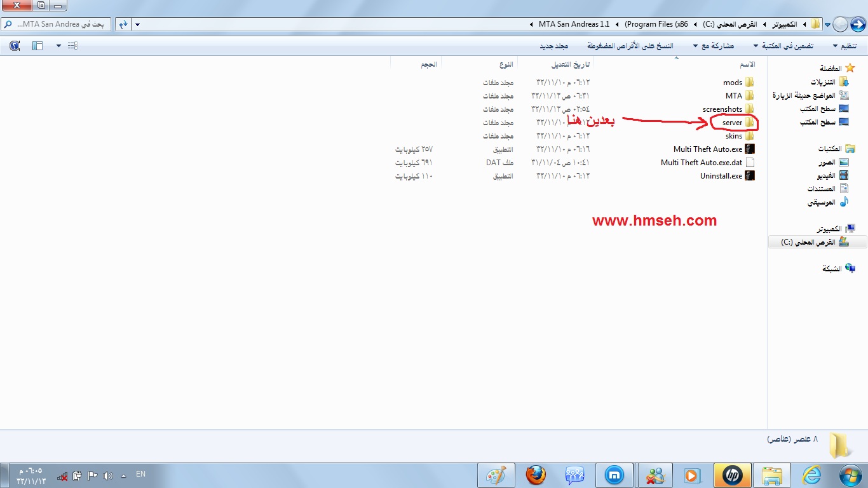Open Paint from taskbar
The width and height of the screenshot is (868, 488).
(x=496, y=475)
